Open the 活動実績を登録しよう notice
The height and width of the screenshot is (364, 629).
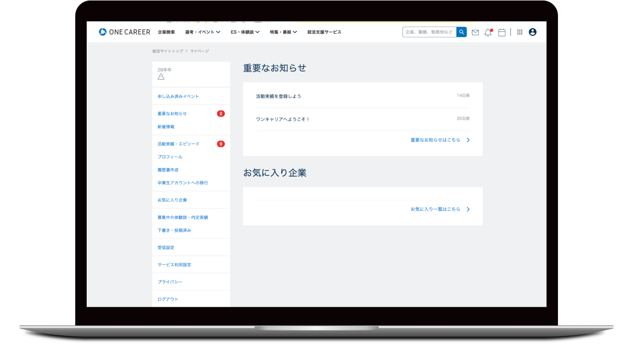[x=278, y=96]
